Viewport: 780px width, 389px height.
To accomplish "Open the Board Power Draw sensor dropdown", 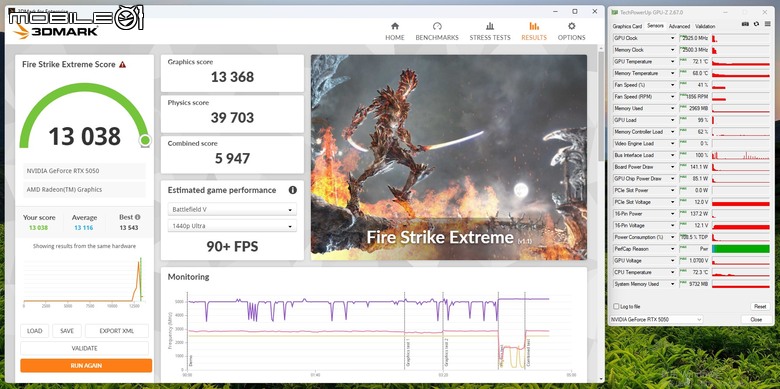I will (x=673, y=167).
